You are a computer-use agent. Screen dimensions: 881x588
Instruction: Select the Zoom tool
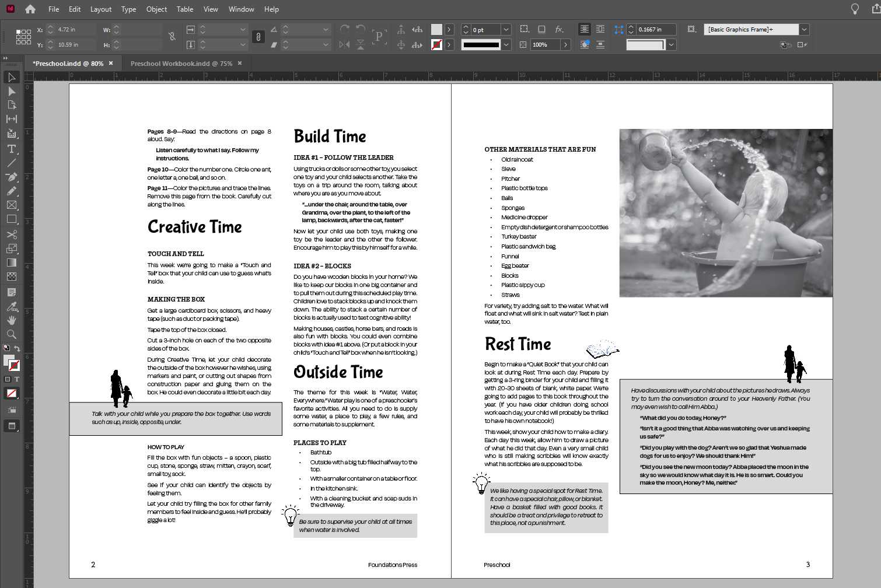11,334
